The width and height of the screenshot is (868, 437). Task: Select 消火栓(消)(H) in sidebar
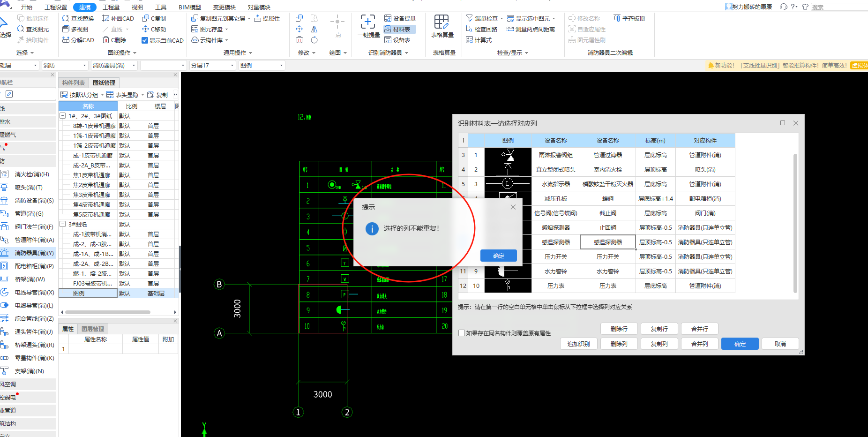tap(28, 174)
